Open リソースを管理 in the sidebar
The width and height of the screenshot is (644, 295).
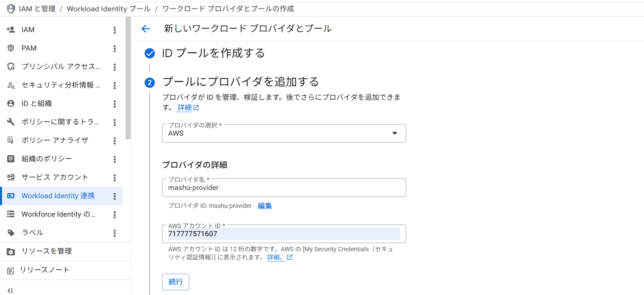click(46, 251)
